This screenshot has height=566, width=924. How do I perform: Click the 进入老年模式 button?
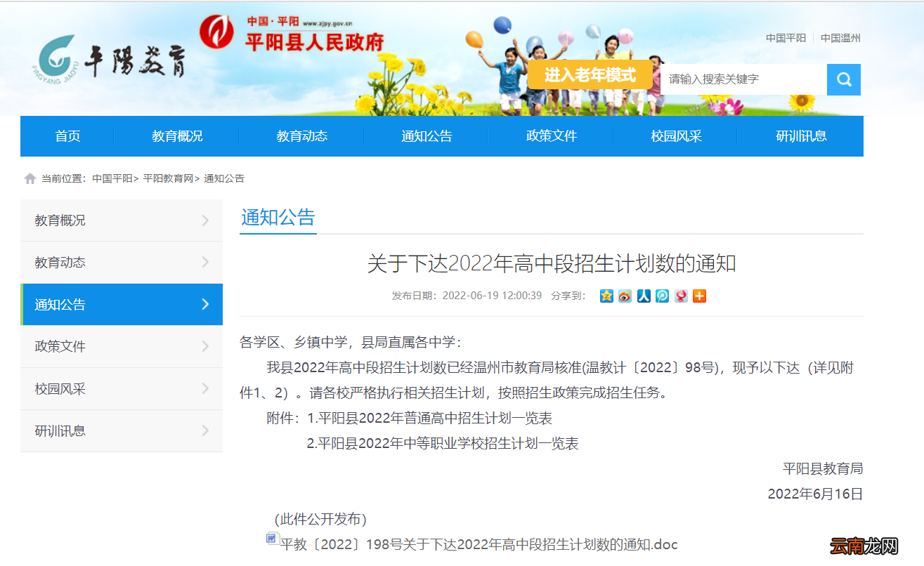[590, 75]
